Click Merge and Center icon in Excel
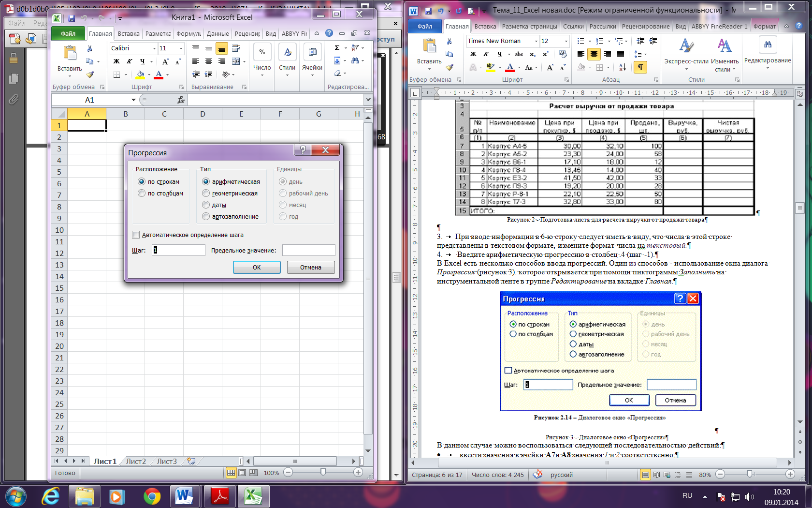Viewport: 812px width, 508px height. point(236,61)
